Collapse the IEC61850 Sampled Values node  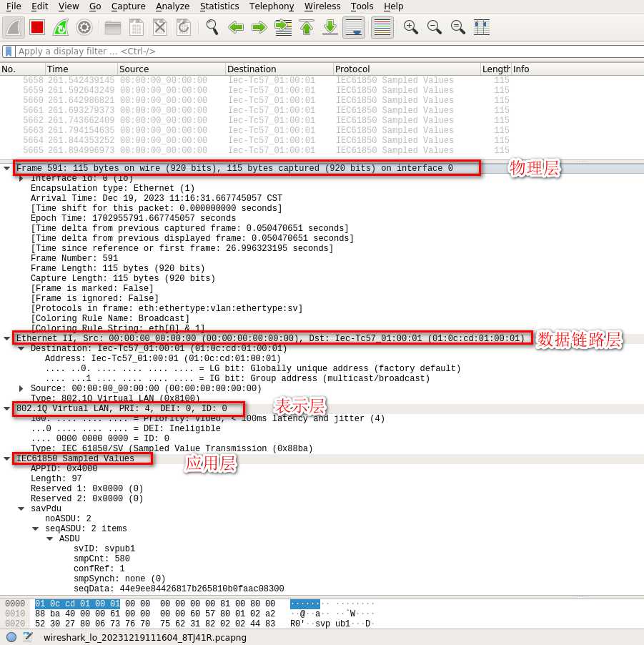(x=6, y=458)
